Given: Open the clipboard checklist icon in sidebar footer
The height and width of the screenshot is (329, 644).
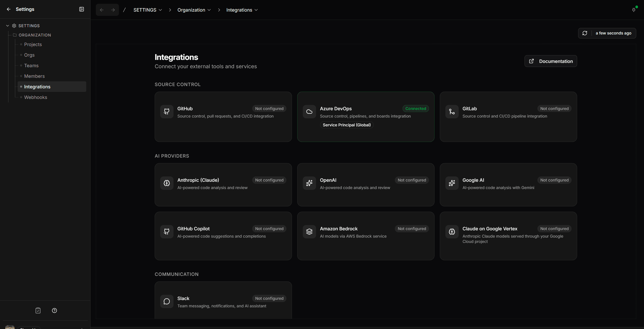Looking at the screenshot, I should click(38, 310).
